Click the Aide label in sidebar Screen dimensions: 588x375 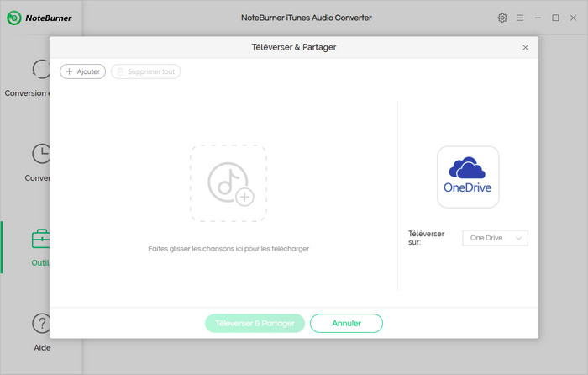tap(42, 347)
